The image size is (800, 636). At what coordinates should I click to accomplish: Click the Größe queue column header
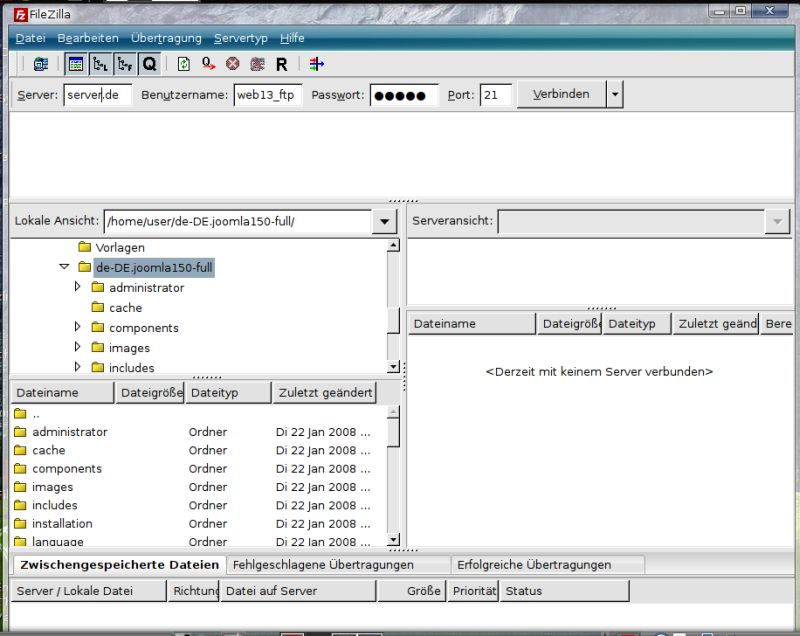(x=412, y=591)
